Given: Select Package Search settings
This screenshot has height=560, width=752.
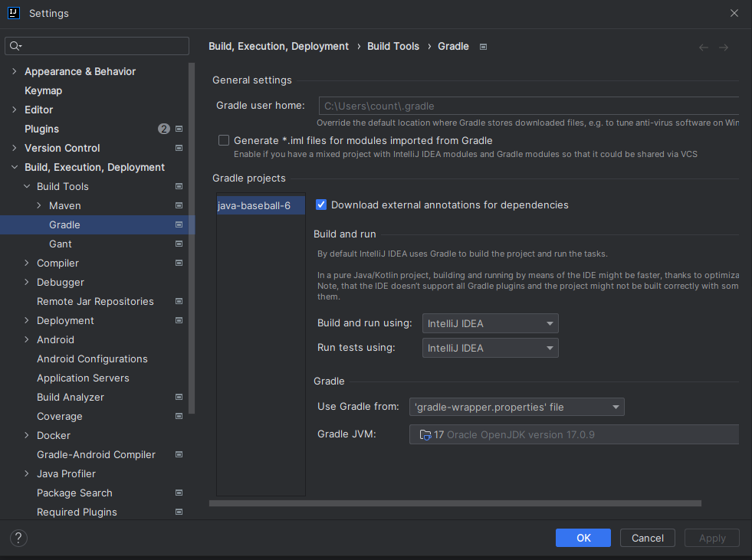Looking at the screenshot, I should [74, 493].
